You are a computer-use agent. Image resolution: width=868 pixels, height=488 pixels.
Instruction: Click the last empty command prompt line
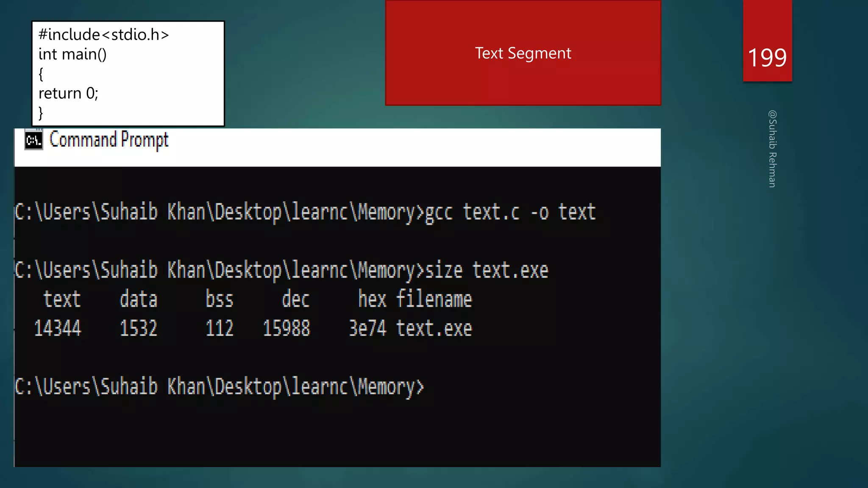click(x=219, y=387)
